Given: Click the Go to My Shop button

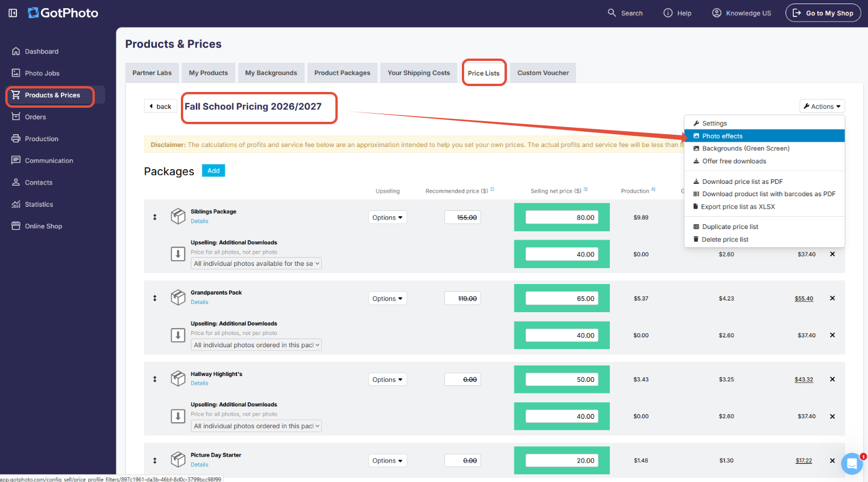Looking at the screenshot, I should 823,13.
